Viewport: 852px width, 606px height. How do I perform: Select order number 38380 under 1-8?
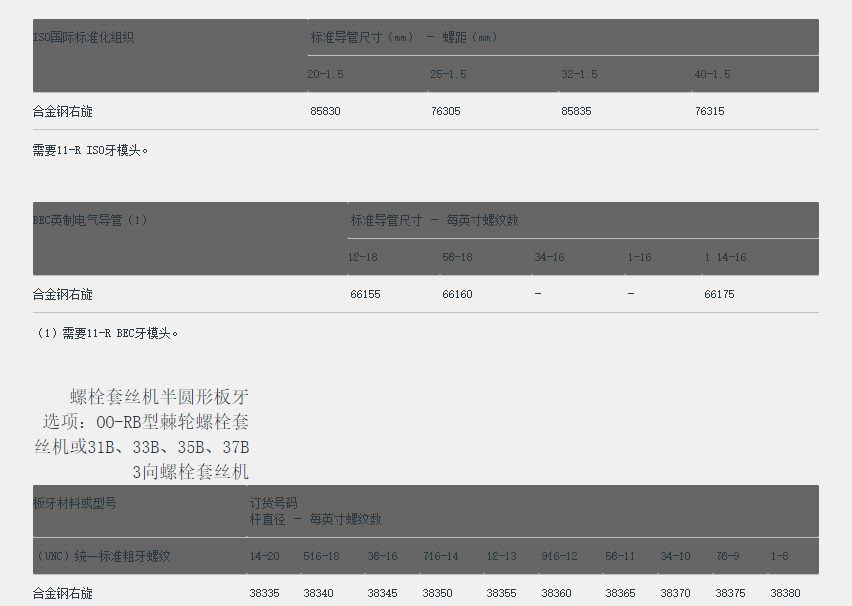click(x=785, y=593)
